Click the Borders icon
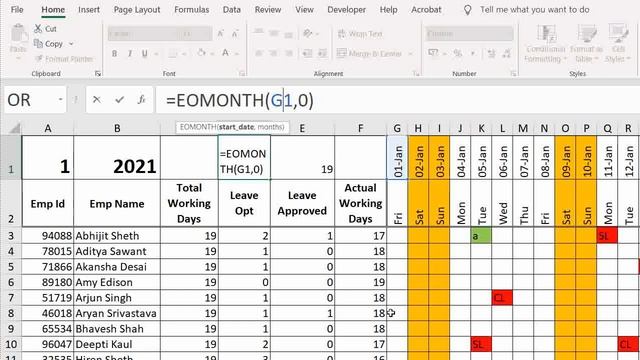Image resolution: width=640 pixels, height=360 pixels. 173,53
